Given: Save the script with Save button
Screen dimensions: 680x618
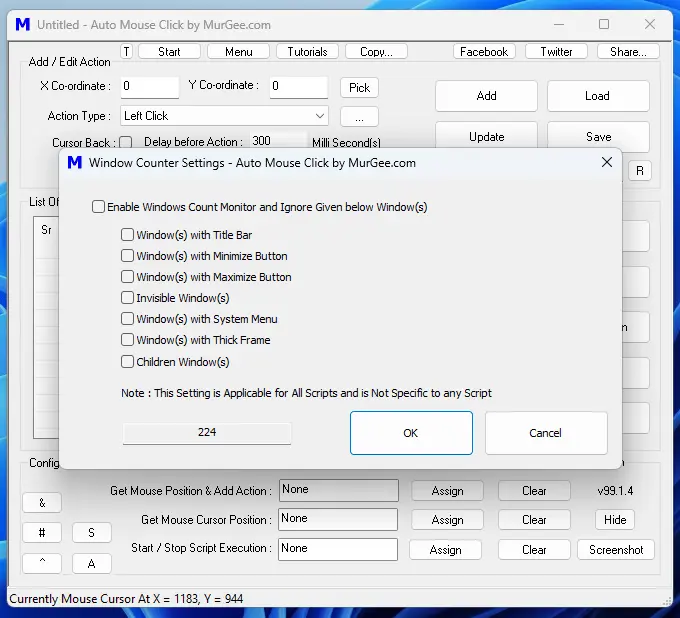Looking at the screenshot, I should coord(598,137).
